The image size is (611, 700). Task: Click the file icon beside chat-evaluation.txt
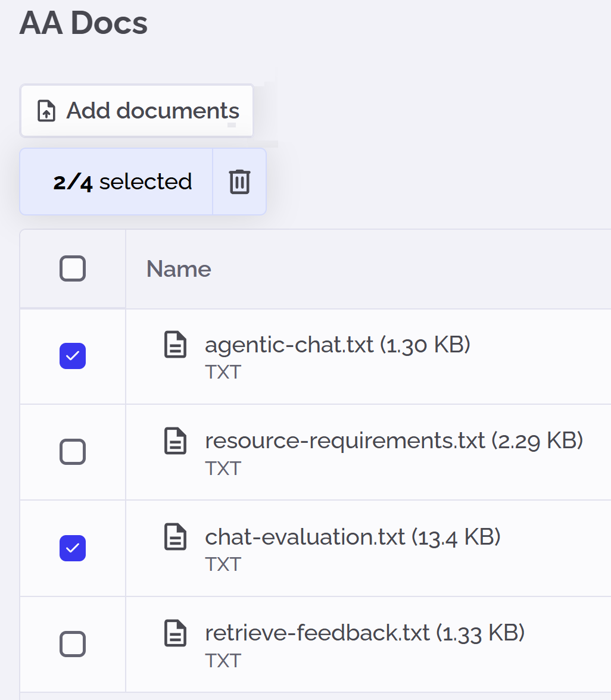(x=175, y=536)
